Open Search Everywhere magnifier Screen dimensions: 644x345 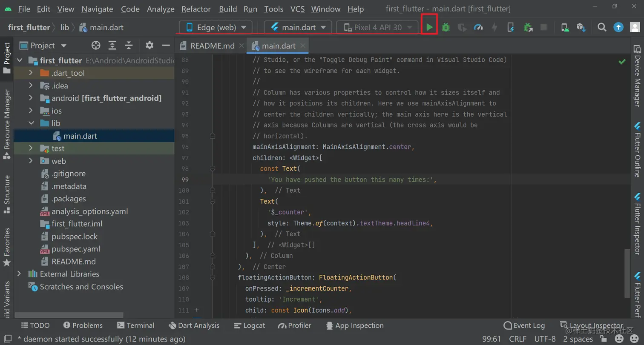tap(602, 27)
